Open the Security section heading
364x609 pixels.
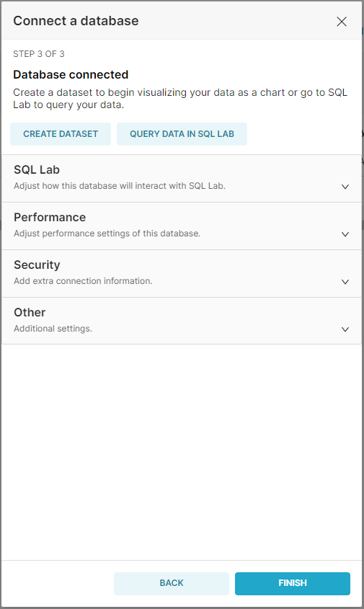[x=37, y=265]
